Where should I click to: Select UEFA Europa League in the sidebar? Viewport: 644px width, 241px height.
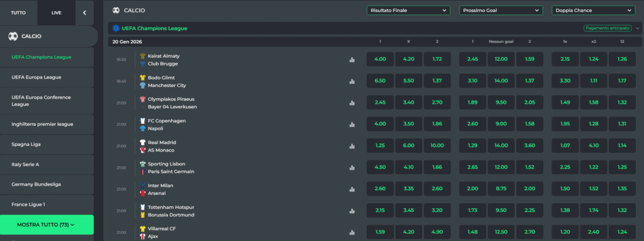pos(47,77)
